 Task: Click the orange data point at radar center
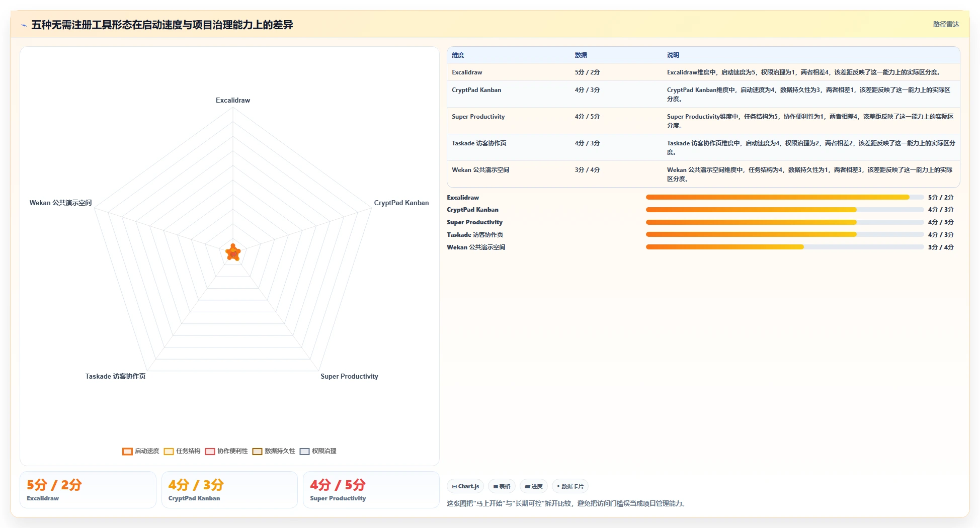[233, 253]
